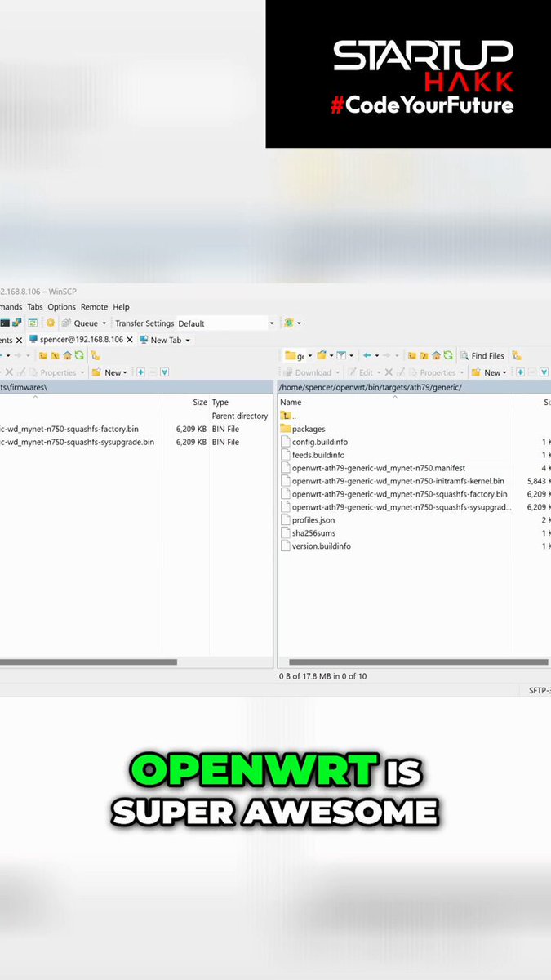Click the remote Delete X icon
This screenshot has height=980, width=551.
point(389,372)
